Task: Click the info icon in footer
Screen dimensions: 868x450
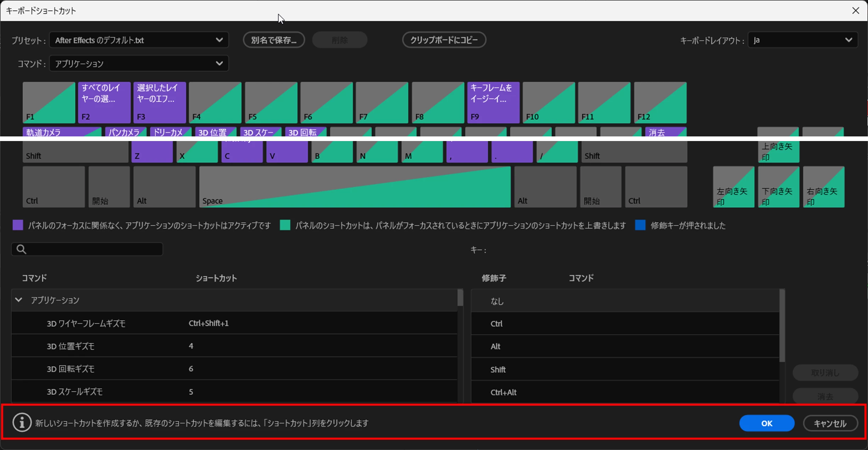Action: pos(22,423)
